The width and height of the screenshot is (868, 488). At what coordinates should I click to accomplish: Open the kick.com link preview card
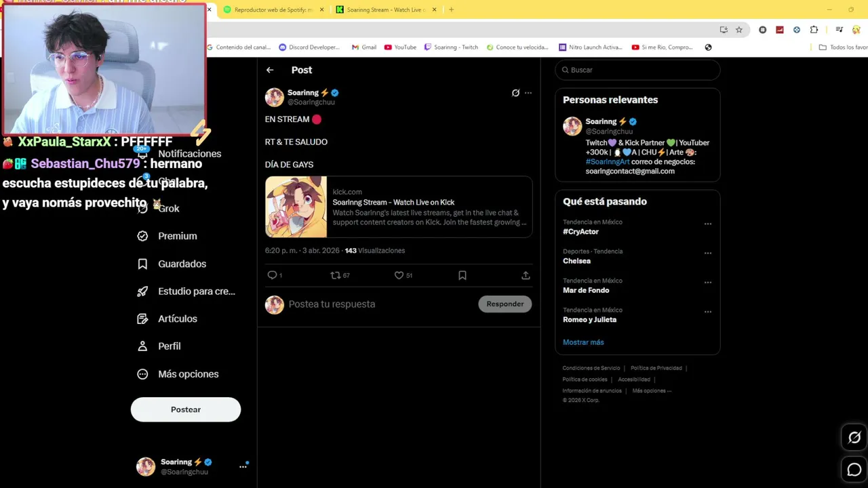[x=399, y=207]
